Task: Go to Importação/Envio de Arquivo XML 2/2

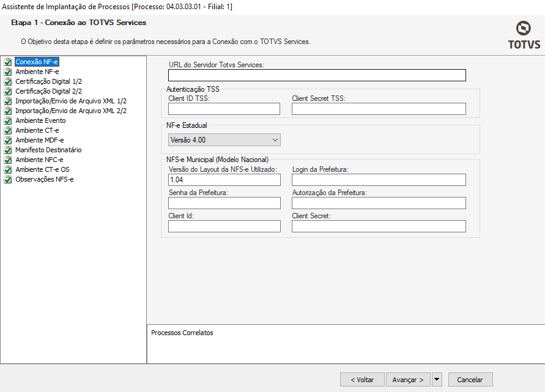Action: click(x=71, y=111)
